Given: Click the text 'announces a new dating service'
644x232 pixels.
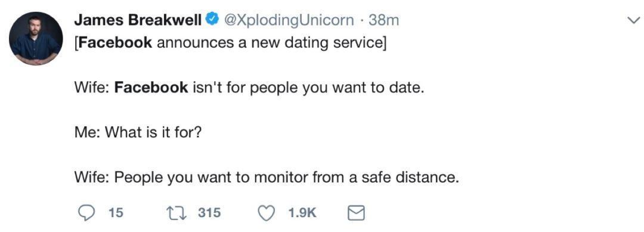Looking at the screenshot, I should 270,43.
